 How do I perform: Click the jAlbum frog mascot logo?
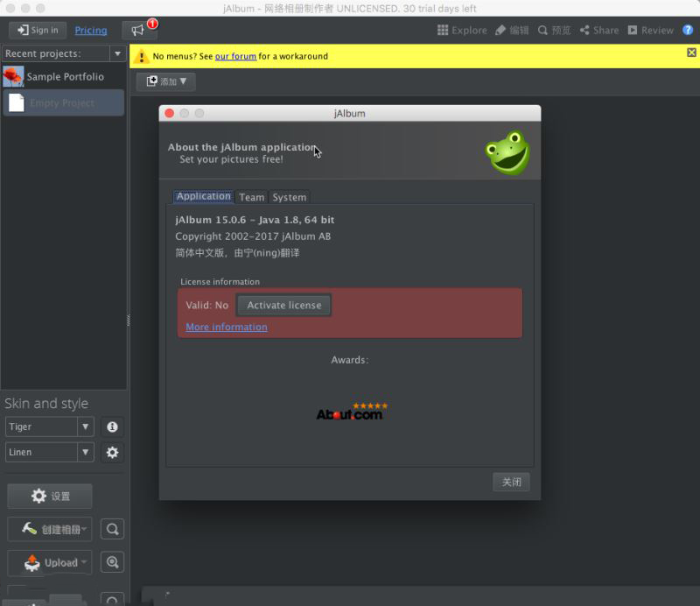pyautogui.click(x=507, y=152)
